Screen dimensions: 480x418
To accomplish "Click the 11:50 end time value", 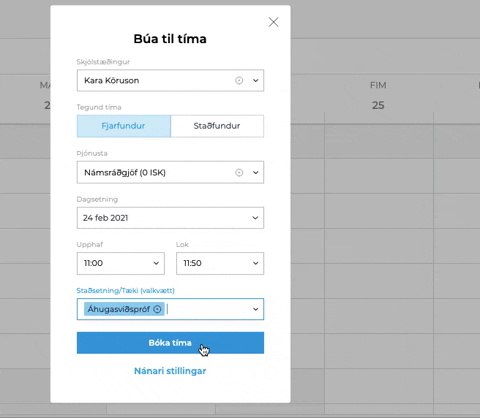I will (192, 263).
